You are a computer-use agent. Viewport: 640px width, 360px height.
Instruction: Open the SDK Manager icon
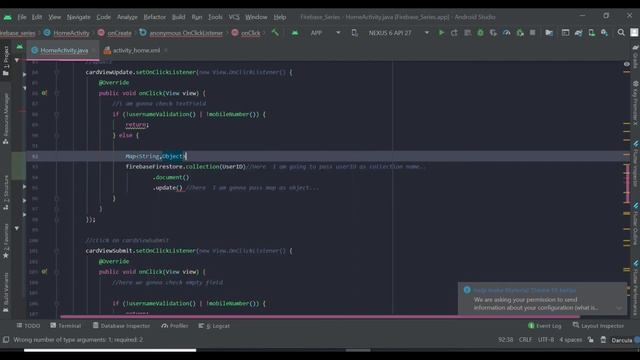pyautogui.click(x=604, y=33)
